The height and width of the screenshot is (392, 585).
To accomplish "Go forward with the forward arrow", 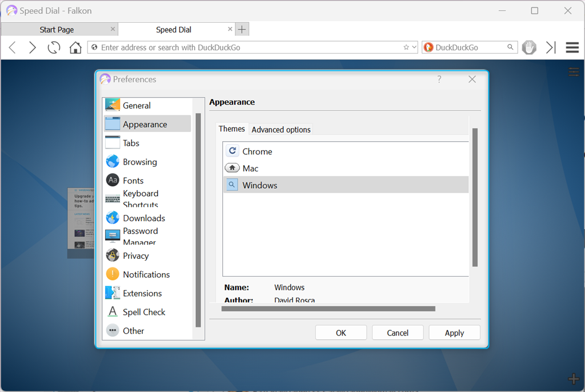I will [x=33, y=47].
